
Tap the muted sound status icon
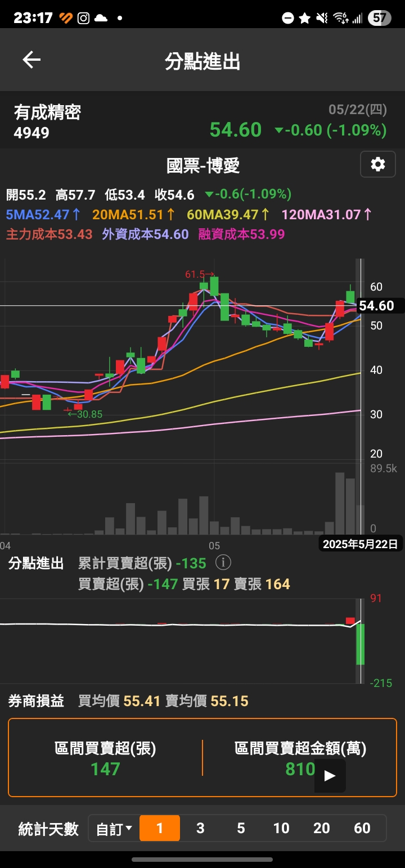[322, 18]
